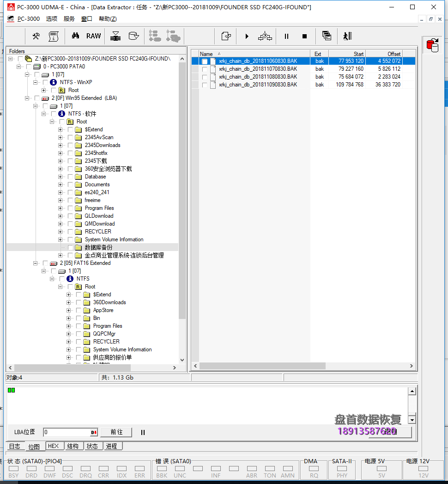Click the red arrow icon in the LBA field
Viewport: 448px width, 484px height.
94,432
